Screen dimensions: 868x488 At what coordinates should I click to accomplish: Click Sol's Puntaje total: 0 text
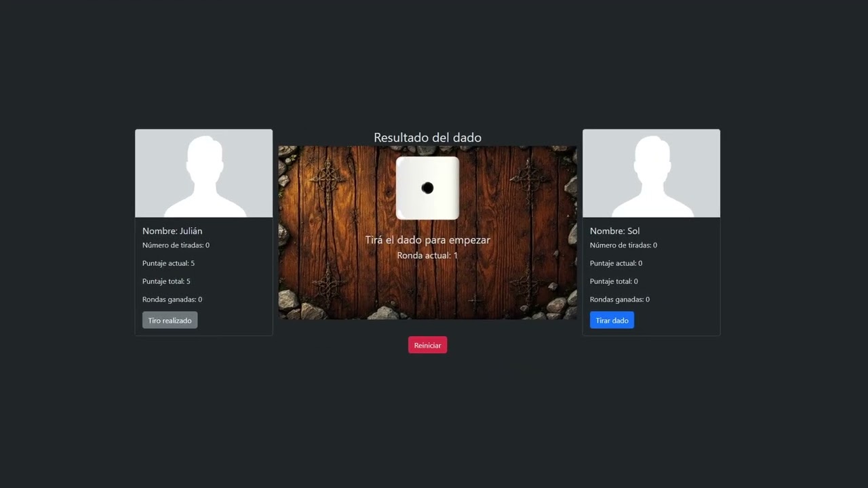614,281
